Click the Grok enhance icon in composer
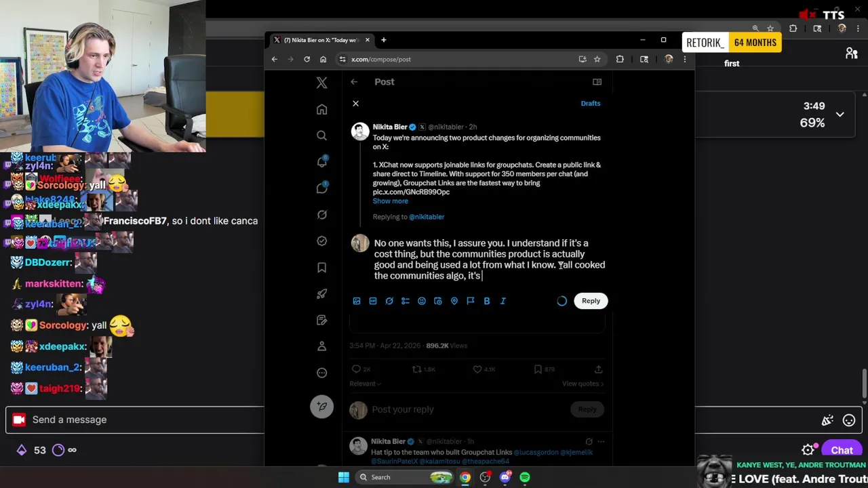868x488 pixels. click(x=389, y=301)
